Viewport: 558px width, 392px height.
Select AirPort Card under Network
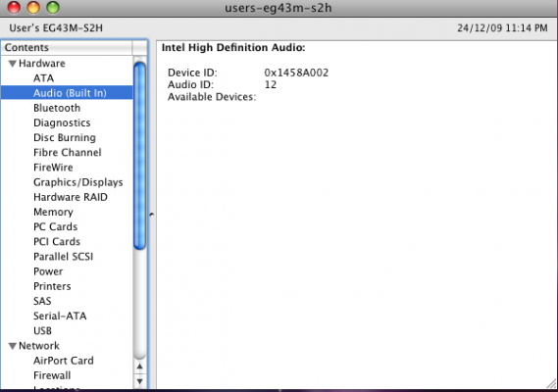[64, 361]
